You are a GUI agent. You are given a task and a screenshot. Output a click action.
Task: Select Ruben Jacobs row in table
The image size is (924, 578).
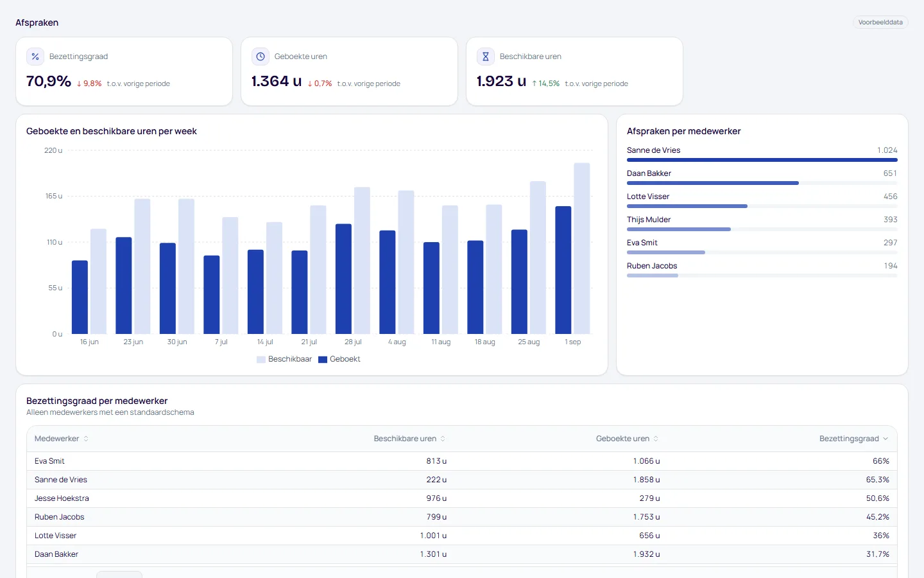point(462,517)
